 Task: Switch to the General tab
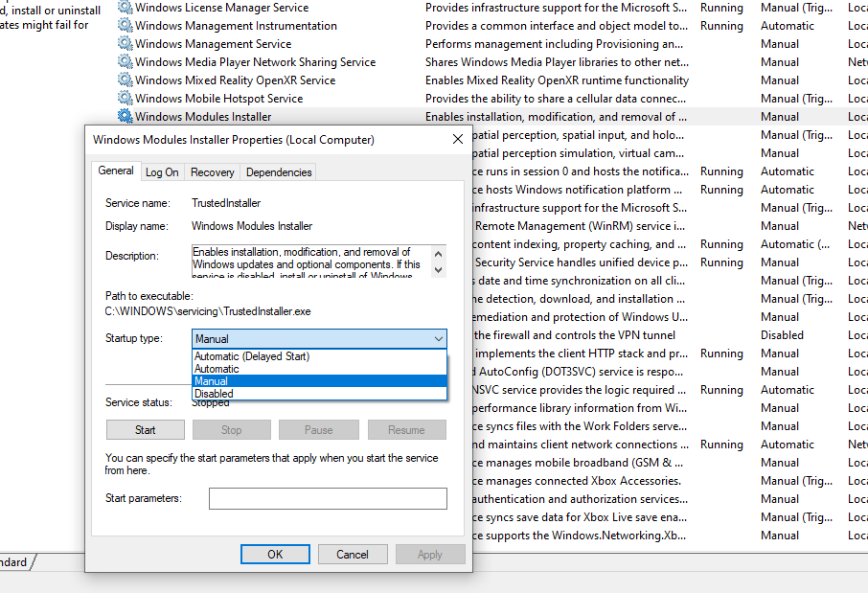click(x=116, y=171)
